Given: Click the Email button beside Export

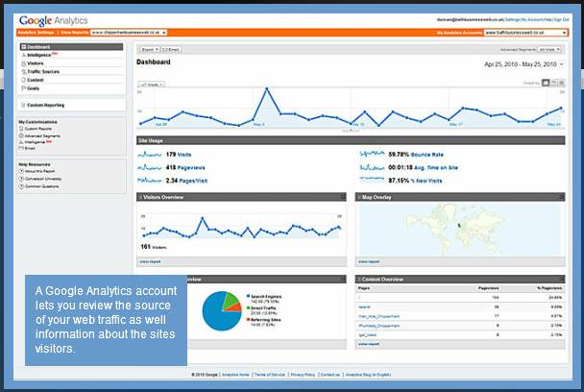Looking at the screenshot, I should [171, 49].
